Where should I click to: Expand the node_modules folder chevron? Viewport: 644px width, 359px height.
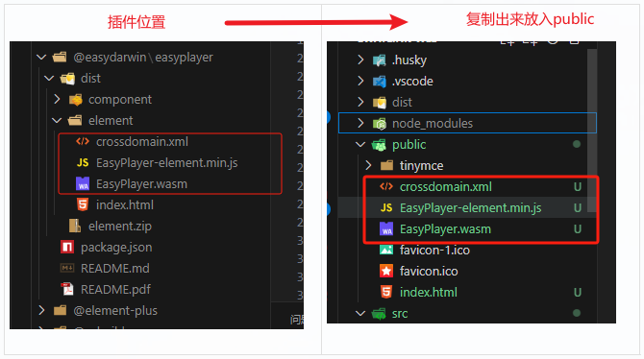pyautogui.click(x=360, y=123)
